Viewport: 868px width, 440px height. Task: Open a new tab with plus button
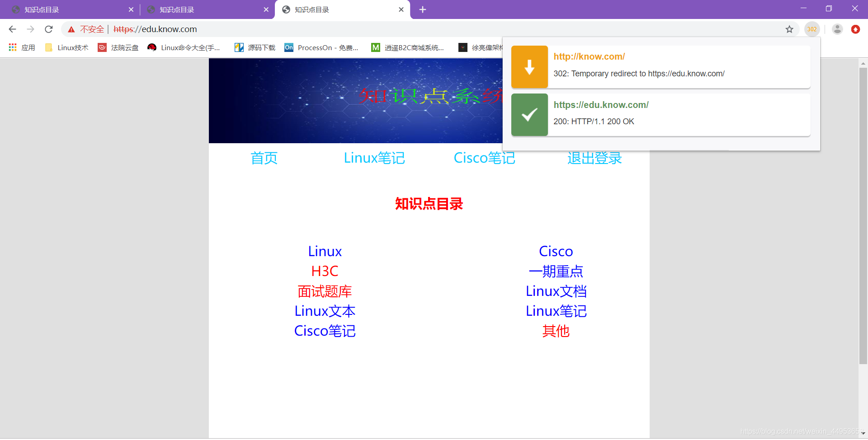(x=422, y=9)
